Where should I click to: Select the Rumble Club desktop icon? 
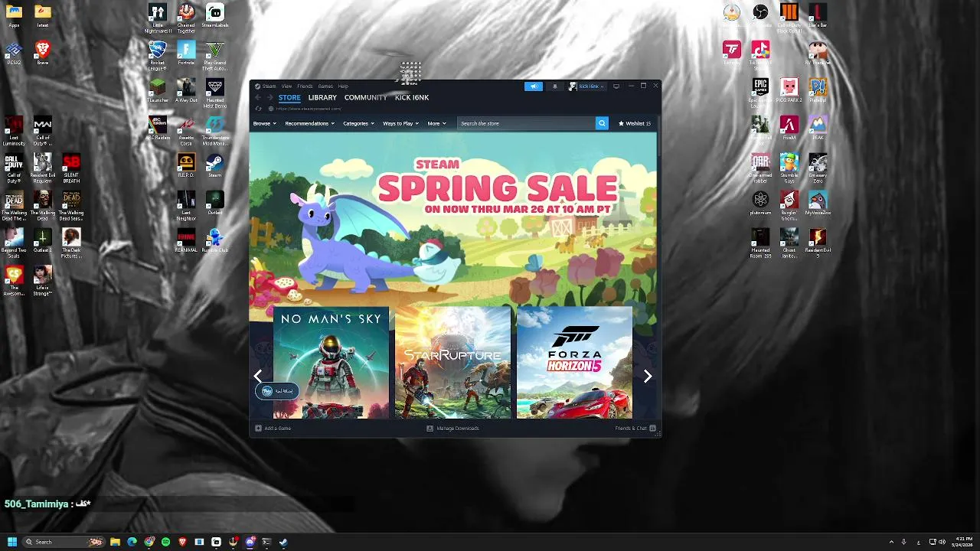pos(215,240)
